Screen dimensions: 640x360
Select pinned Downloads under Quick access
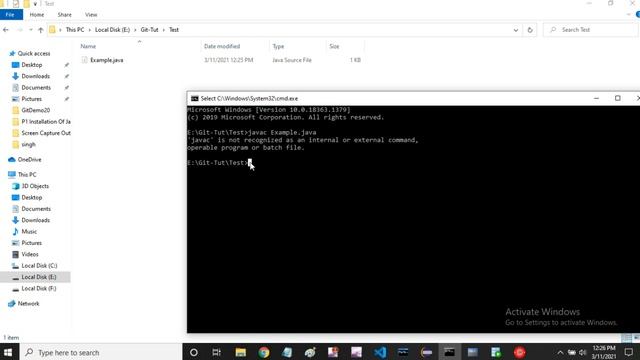pos(36,76)
